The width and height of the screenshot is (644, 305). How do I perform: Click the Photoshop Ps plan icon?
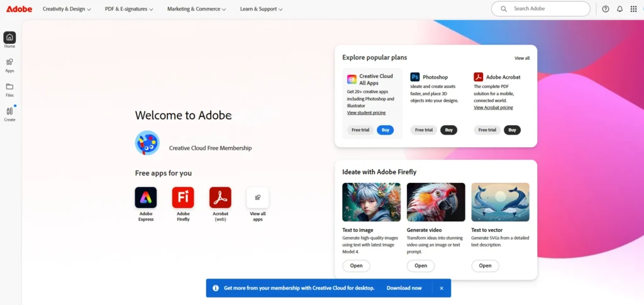click(415, 77)
